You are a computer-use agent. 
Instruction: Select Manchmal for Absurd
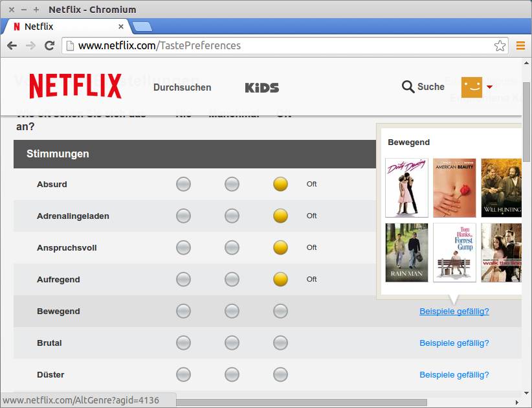click(x=232, y=184)
